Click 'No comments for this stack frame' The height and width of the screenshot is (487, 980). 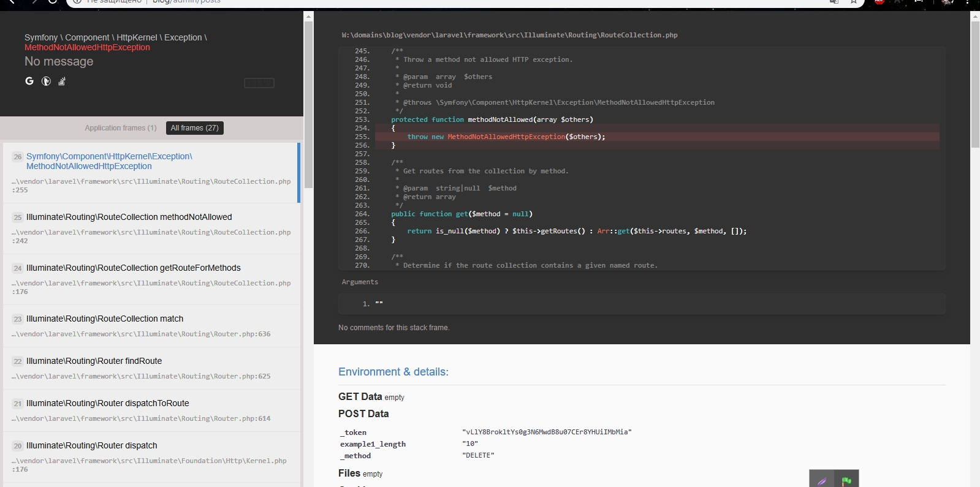pyautogui.click(x=393, y=328)
